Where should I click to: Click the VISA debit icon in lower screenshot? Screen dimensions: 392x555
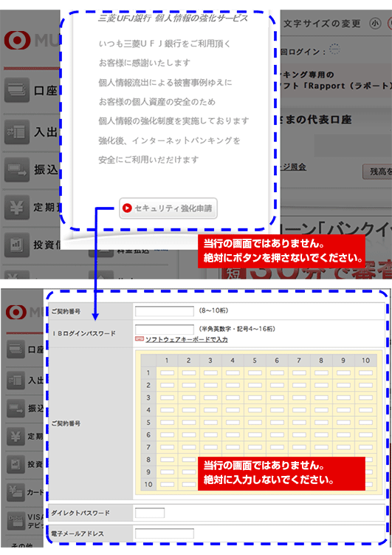click(x=16, y=520)
